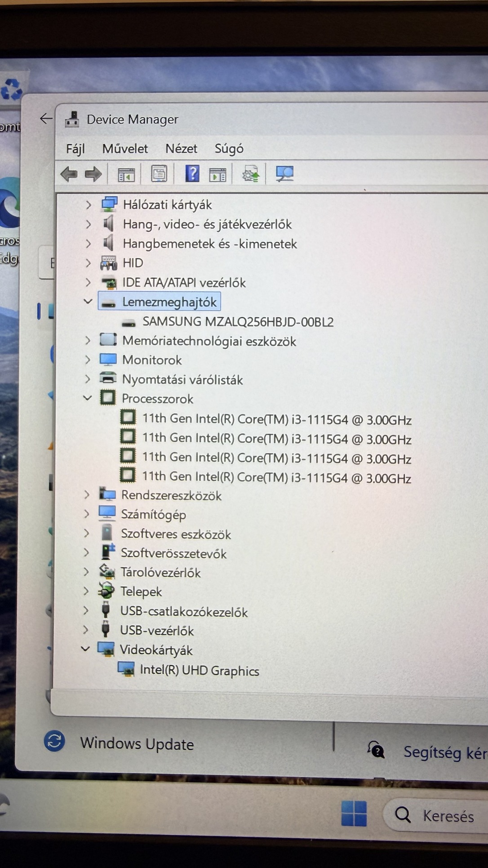Select the USB-vezérlők category label
Image resolution: width=488 pixels, height=868 pixels.
157,631
